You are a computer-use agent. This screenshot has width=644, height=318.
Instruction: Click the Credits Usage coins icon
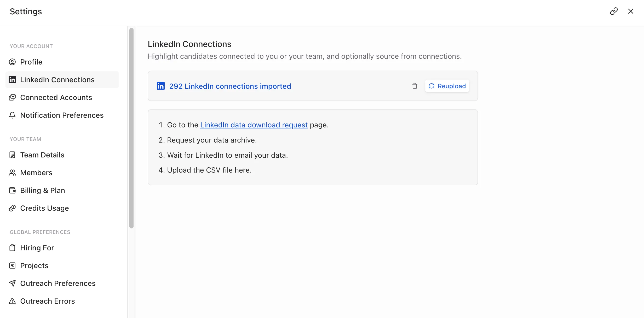pyautogui.click(x=12, y=208)
